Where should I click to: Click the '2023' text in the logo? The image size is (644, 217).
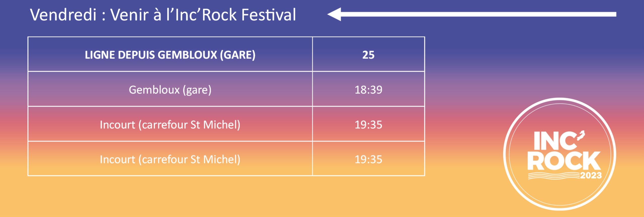point(591,175)
